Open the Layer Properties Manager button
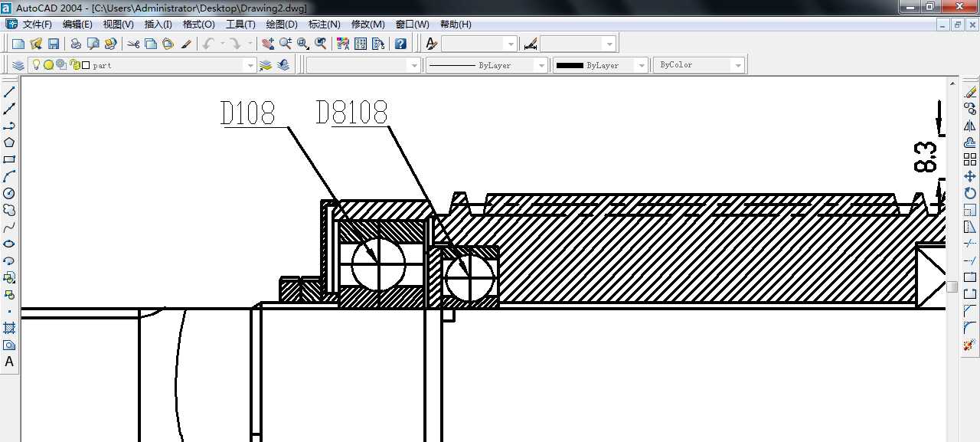The image size is (980, 442). (19, 65)
